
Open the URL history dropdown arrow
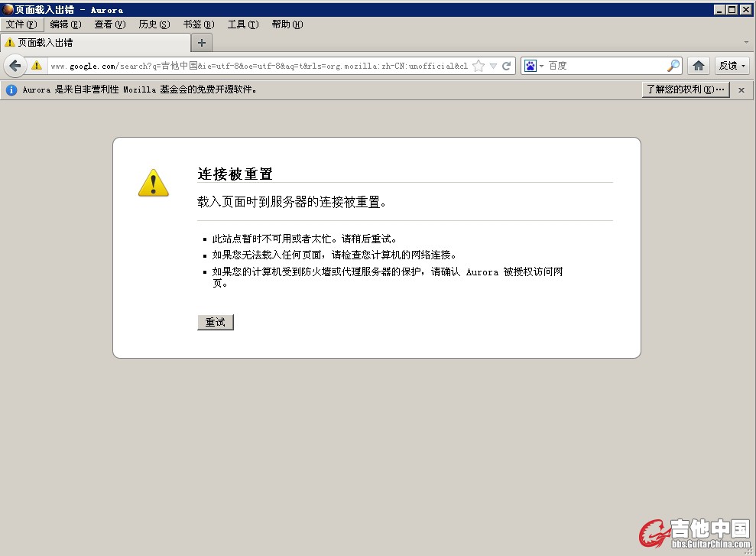pyautogui.click(x=493, y=66)
